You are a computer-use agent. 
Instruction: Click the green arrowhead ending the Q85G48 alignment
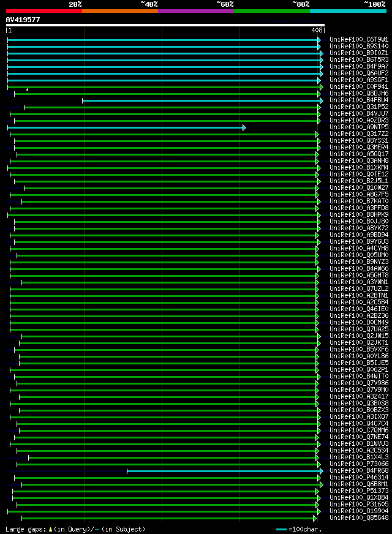pyautogui.click(x=315, y=518)
